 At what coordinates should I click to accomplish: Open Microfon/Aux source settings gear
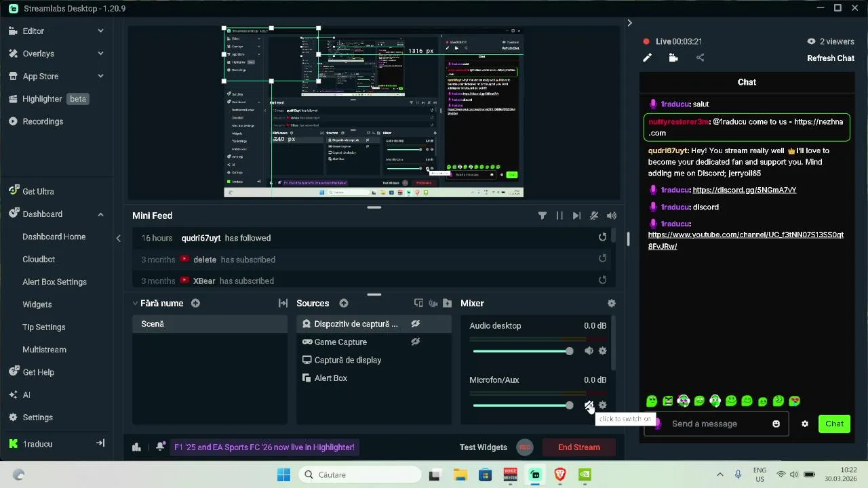tap(603, 405)
